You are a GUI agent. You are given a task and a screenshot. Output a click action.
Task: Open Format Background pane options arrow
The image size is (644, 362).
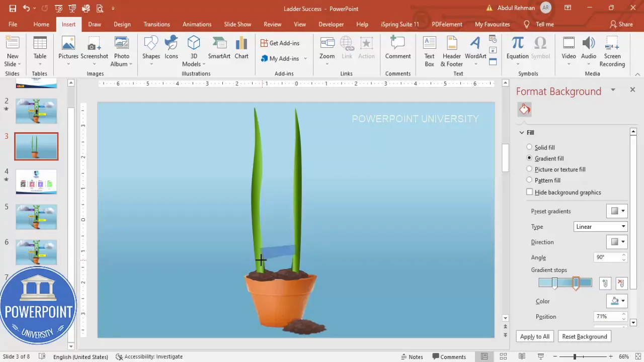tap(613, 89)
